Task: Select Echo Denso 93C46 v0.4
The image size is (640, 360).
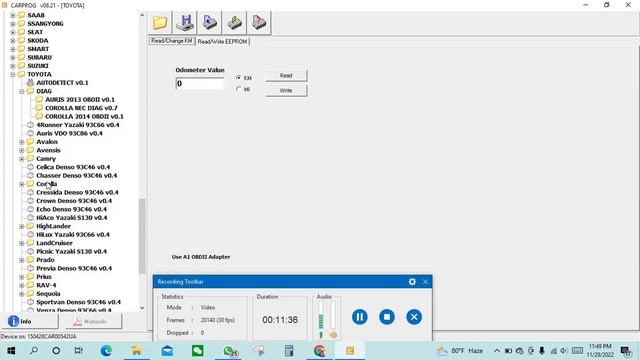Action: [71, 209]
